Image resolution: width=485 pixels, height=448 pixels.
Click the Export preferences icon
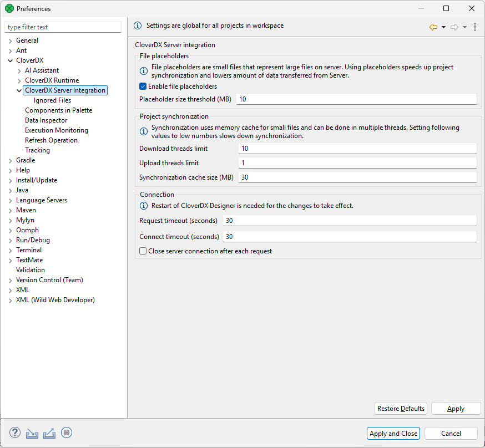point(49,433)
